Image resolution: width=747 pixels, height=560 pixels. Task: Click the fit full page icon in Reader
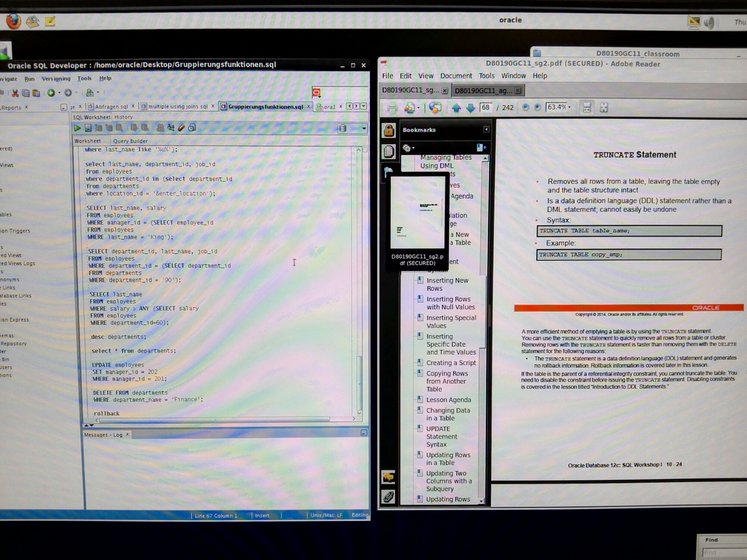point(604,108)
